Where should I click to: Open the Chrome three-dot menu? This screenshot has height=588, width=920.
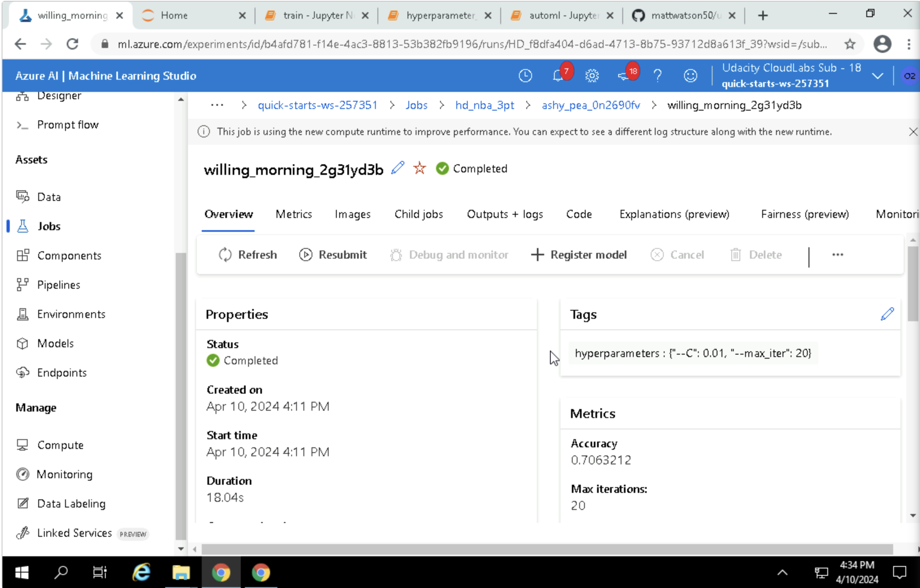[909, 44]
